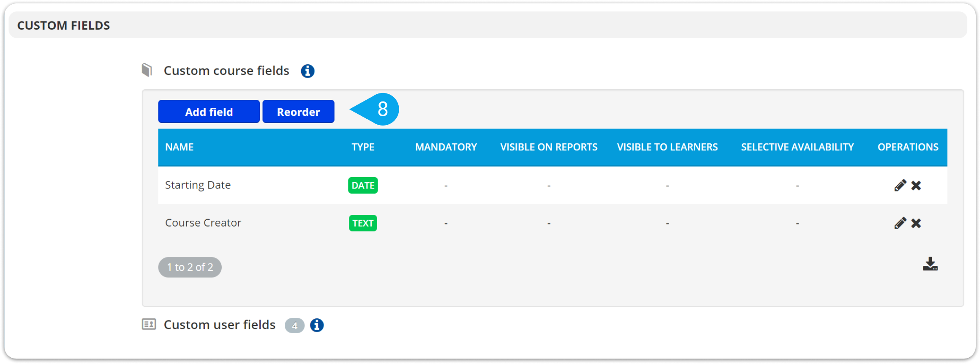Click the OPERATIONS column header

point(908,147)
